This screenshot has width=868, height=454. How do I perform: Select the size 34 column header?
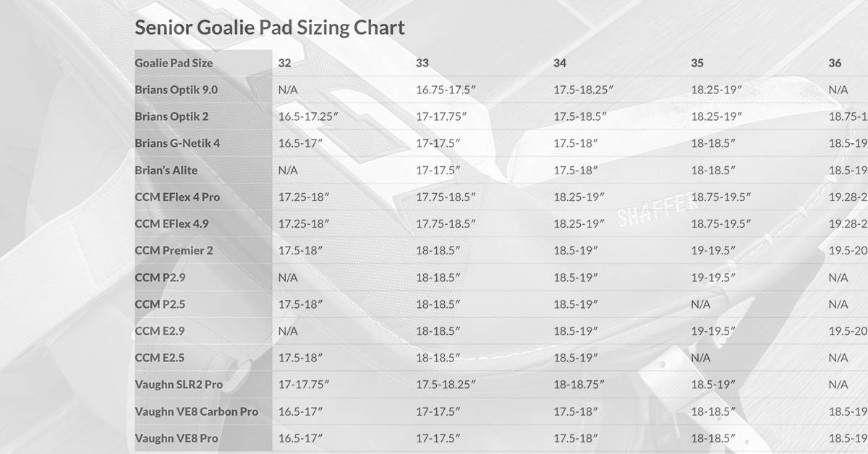560,63
